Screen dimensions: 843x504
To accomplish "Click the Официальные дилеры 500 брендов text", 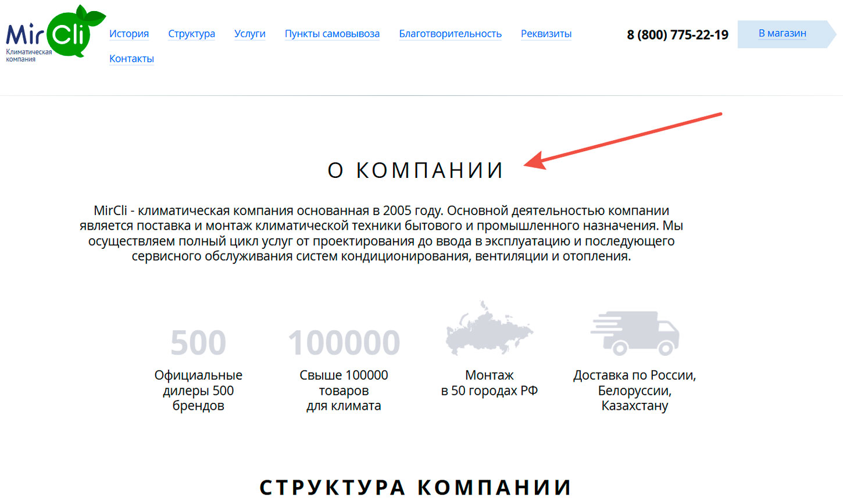I will pyautogui.click(x=198, y=391).
